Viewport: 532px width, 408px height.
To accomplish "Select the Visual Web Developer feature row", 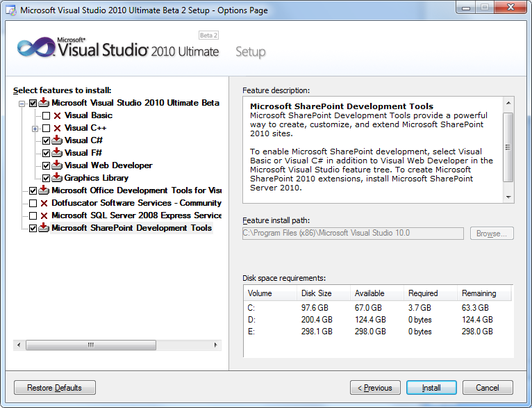I will pyautogui.click(x=108, y=165).
